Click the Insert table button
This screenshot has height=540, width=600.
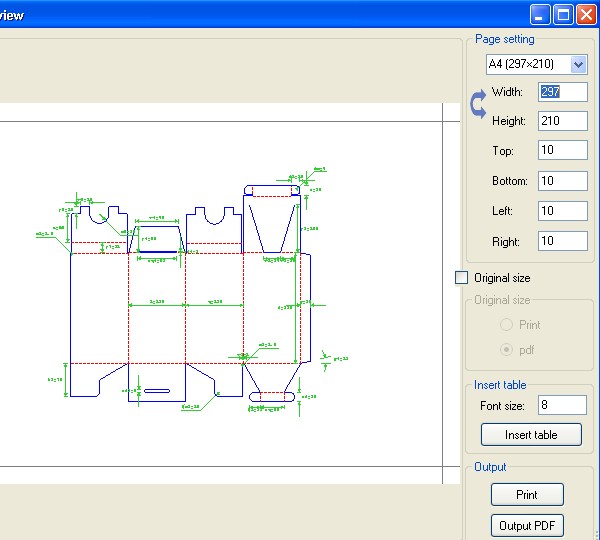(531, 434)
